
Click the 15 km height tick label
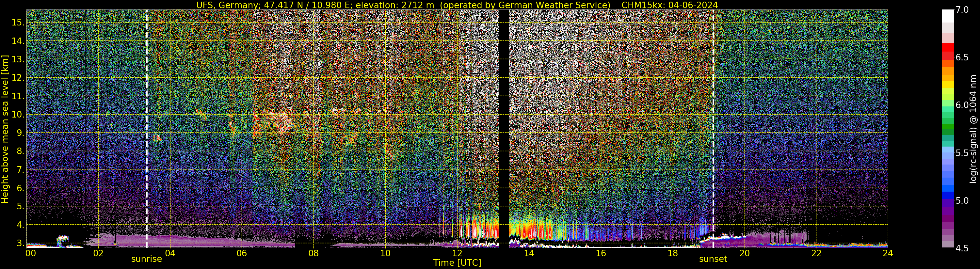point(18,23)
